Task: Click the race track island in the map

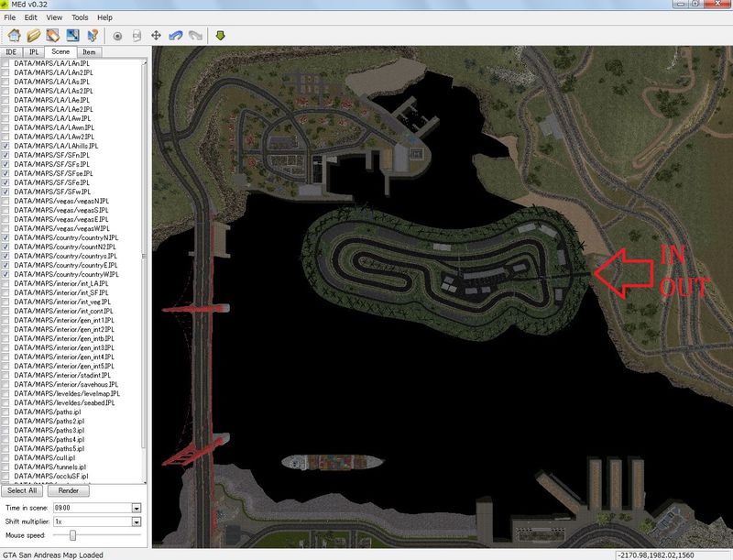Action: 446,272
